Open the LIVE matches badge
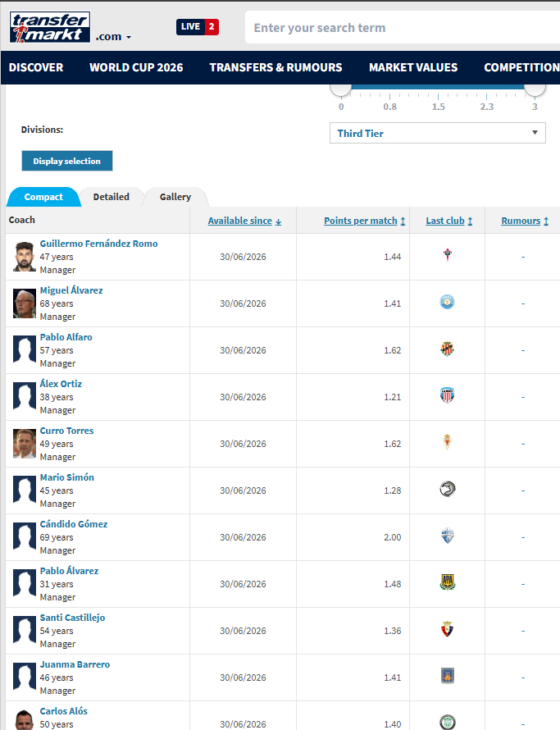The width and height of the screenshot is (560, 730). [198, 27]
